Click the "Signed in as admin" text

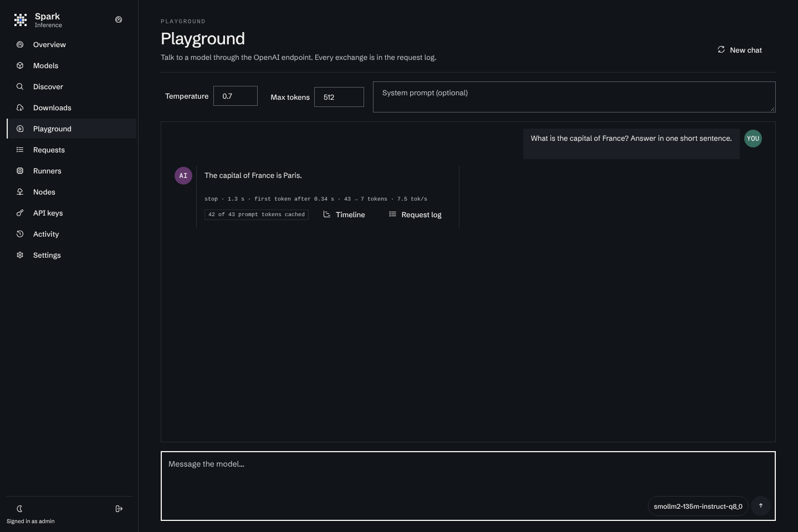click(30, 521)
